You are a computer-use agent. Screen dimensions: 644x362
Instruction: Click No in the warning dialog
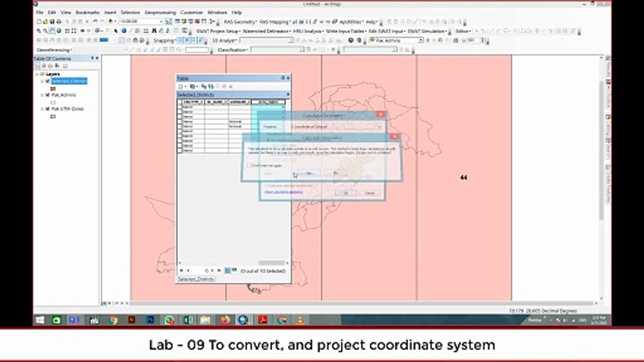tap(336, 173)
